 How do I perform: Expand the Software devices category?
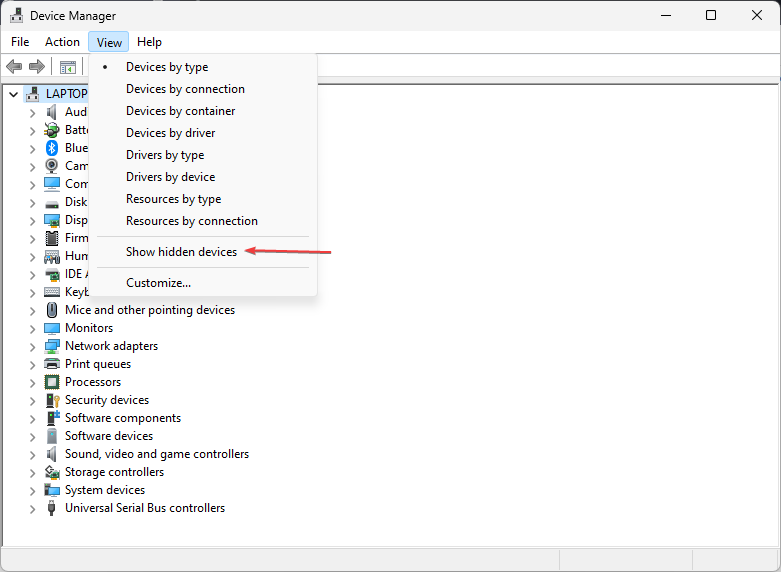32,437
